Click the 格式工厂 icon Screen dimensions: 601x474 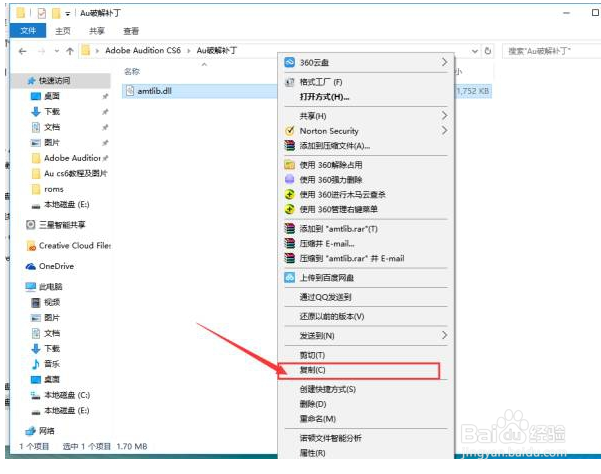[289, 82]
